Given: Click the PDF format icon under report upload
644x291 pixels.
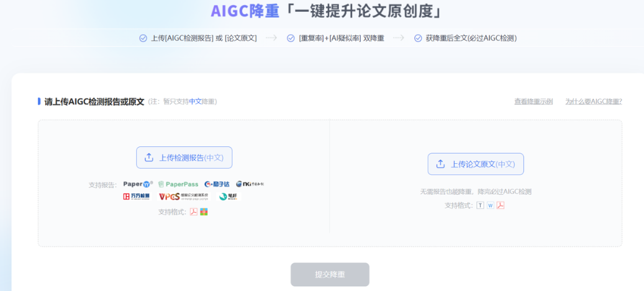Looking at the screenshot, I should click(x=193, y=212).
